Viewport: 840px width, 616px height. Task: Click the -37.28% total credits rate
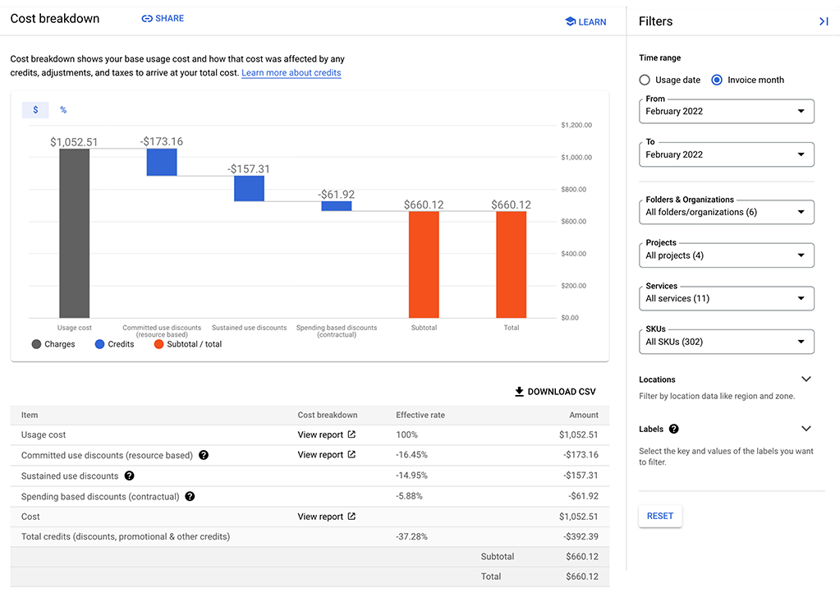pos(411,536)
